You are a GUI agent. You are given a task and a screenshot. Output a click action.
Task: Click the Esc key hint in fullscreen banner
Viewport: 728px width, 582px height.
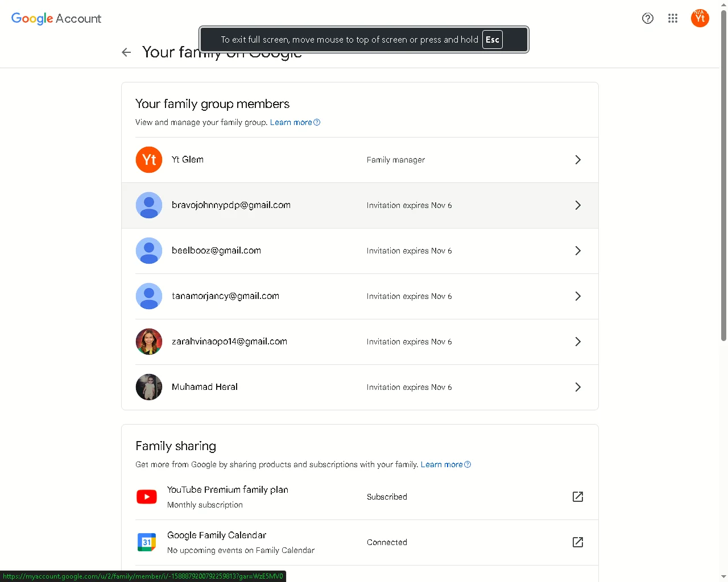coord(493,40)
